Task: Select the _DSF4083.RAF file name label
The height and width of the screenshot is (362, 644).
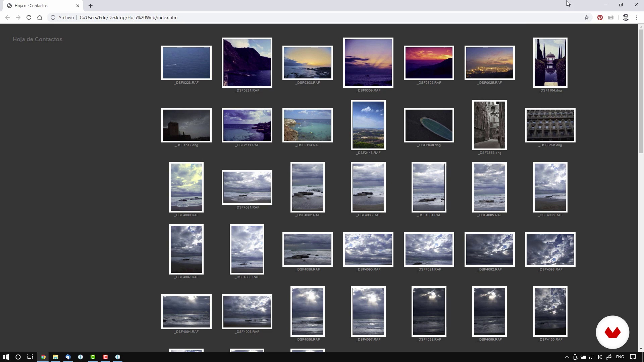Action: [x=368, y=215]
